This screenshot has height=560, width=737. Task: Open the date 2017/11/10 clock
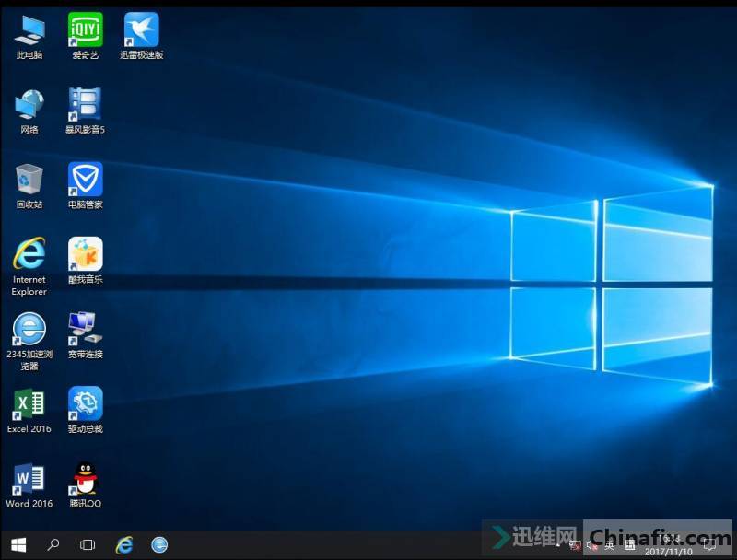click(x=669, y=545)
